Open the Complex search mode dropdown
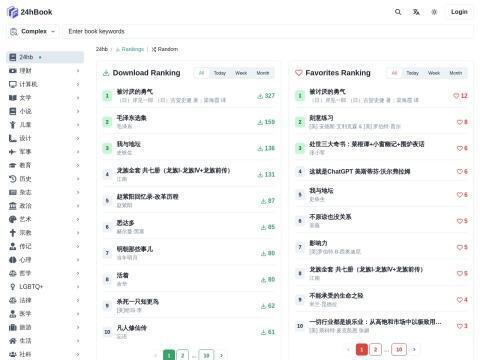Image resolution: width=480 pixels, height=360 pixels. (x=33, y=31)
